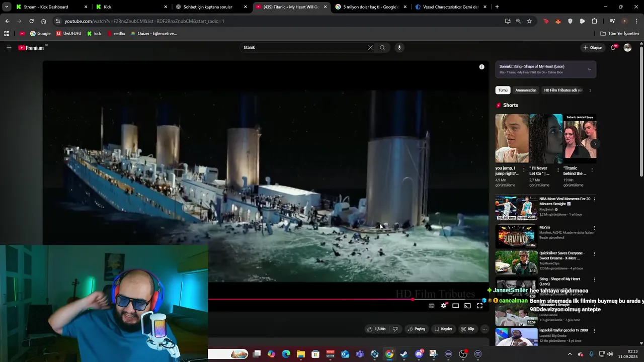Switch to Stream - Kick Dashboard tab
Viewport: 644px width, 362px height.
51,7
